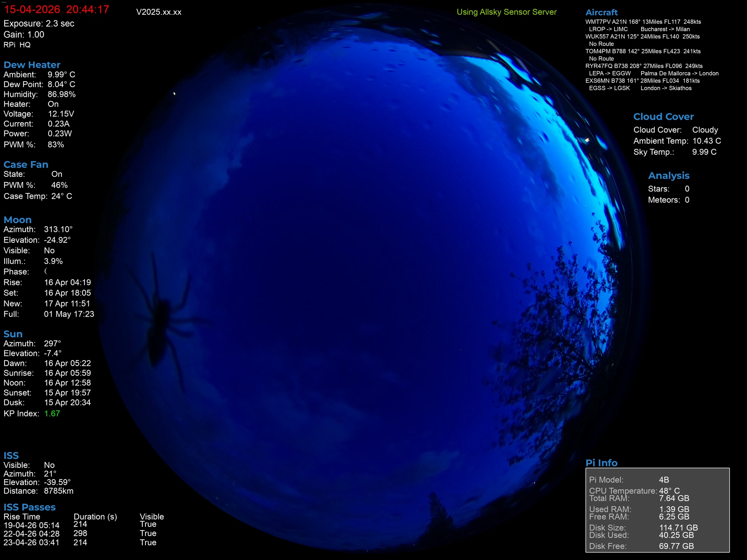The width and height of the screenshot is (747, 560).
Task: Click the Moon Visible No value
Action: (x=49, y=251)
